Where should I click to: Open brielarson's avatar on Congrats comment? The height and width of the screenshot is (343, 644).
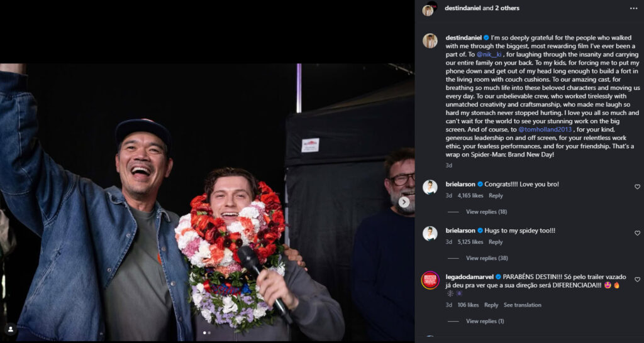tap(430, 187)
